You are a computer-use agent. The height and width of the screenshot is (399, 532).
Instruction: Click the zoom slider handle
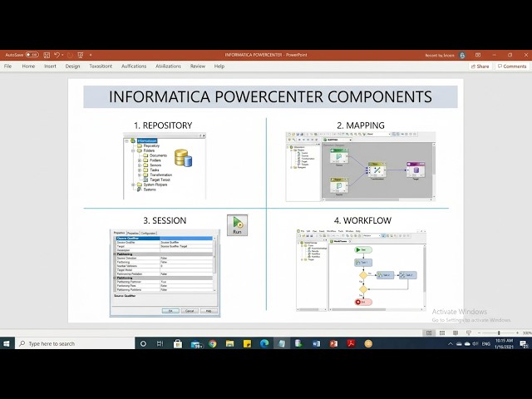pyautogui.click(x=499, y=333)
